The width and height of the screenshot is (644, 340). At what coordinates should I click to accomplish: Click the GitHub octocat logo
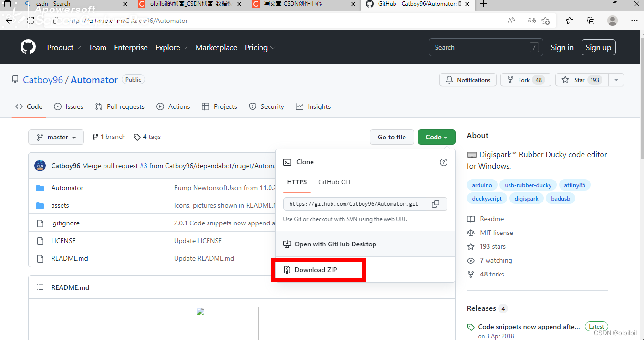coord(28,47)
